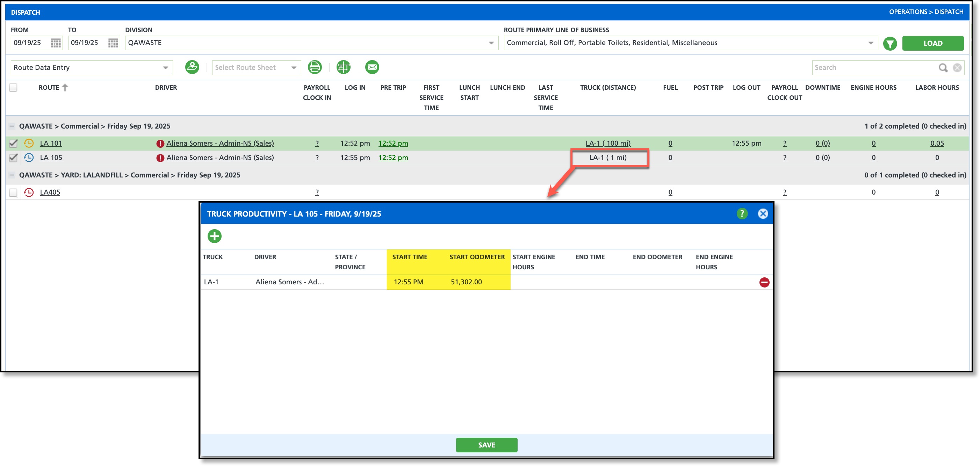Click the green map location icon
980x466 pixels.
[192, 67]
